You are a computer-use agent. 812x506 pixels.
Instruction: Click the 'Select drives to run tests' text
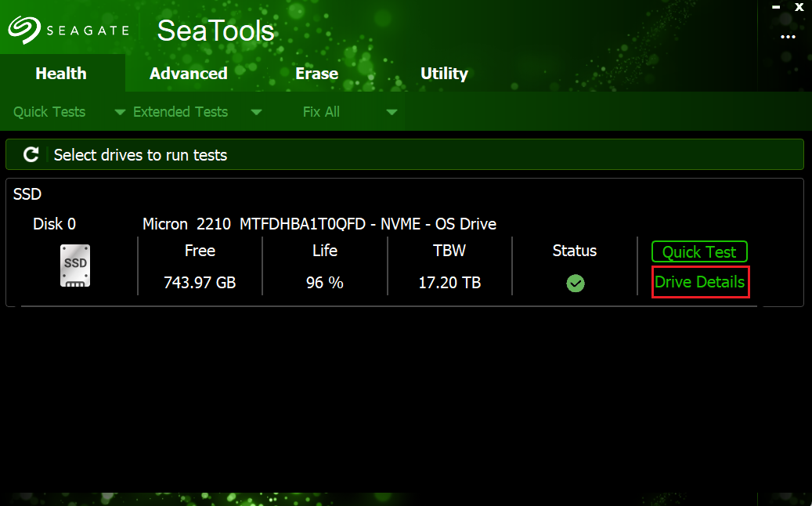click(140, 155)
